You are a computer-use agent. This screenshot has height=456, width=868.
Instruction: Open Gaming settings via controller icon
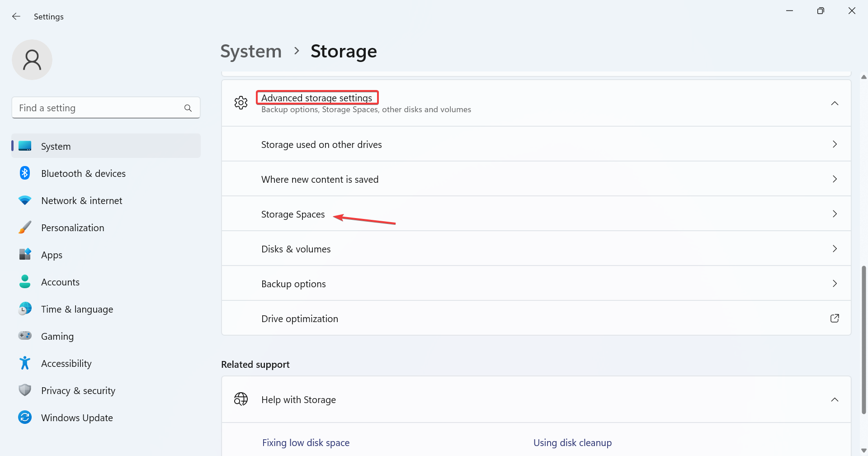[x=25, y=336]
